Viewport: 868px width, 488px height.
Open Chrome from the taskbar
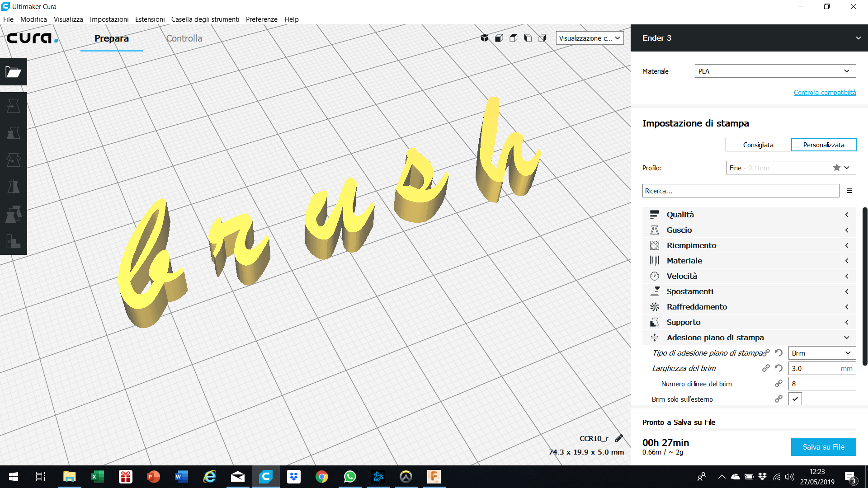pos(321,477)
